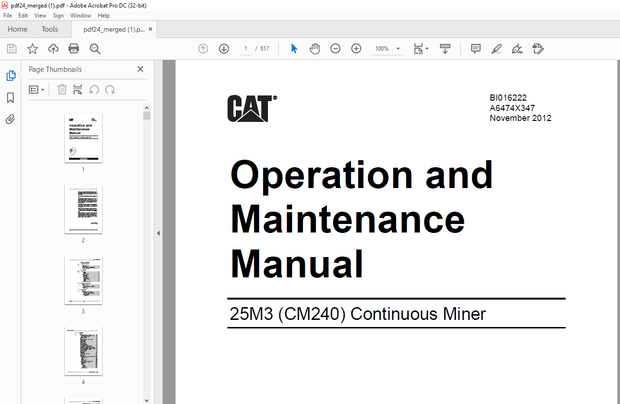620x404 pixels.
Task: Bookmark file with the star icon
Action: [32, 49]
